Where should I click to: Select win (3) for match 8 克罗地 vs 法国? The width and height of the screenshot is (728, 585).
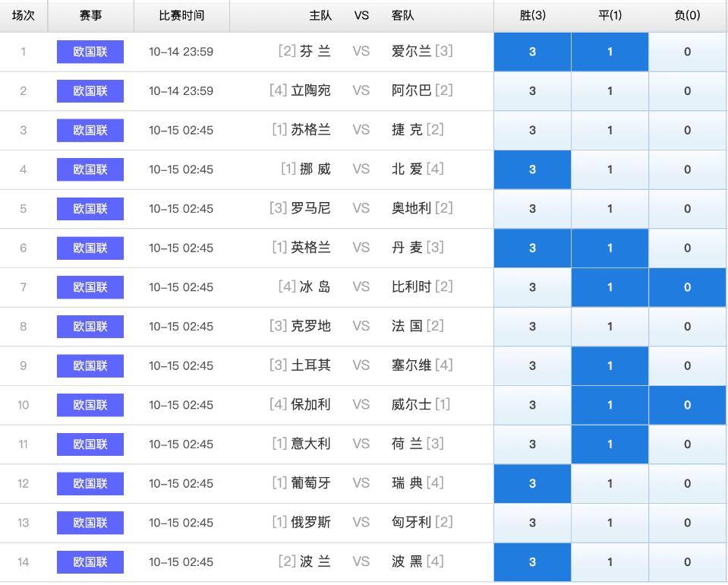532,327
